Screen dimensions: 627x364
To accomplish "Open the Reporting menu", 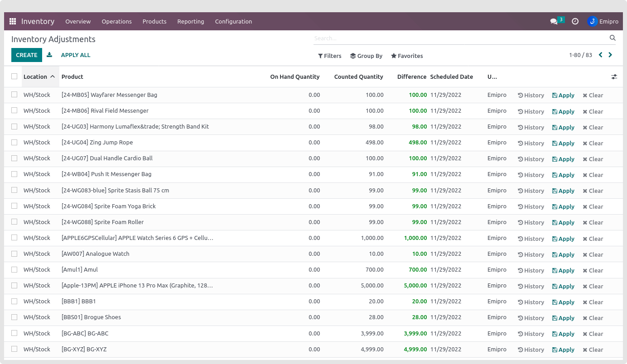I will click(x=190, y=21).
